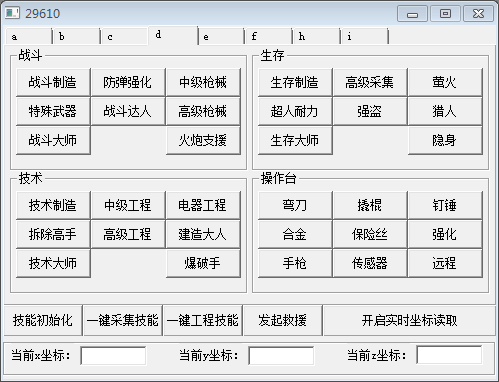Activate 一键采集技能 button
Viewport: 499px width, 382px height.
[x=123, y=320]
